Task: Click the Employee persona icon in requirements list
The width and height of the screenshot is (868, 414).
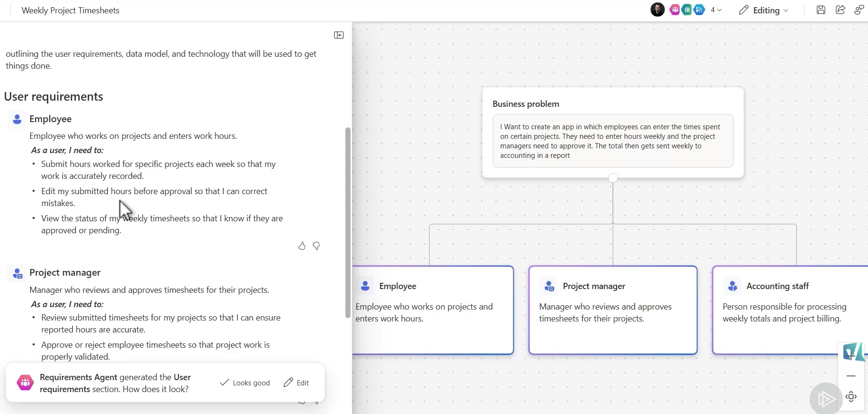Action: (17, 119)
